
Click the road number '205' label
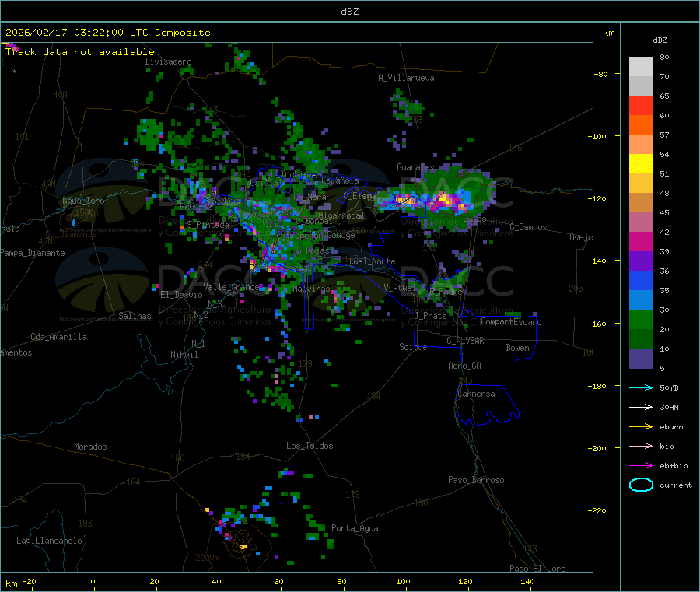tap(576, 289)
